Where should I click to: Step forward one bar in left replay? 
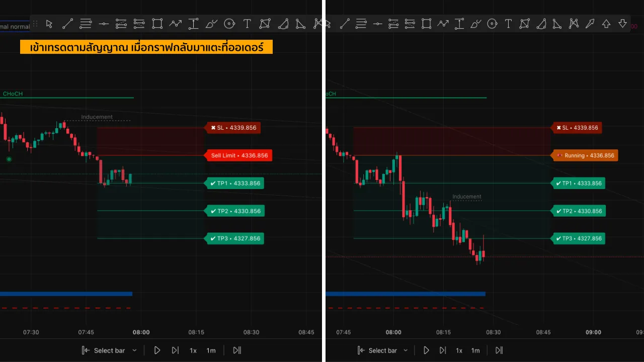pos(175,350)
